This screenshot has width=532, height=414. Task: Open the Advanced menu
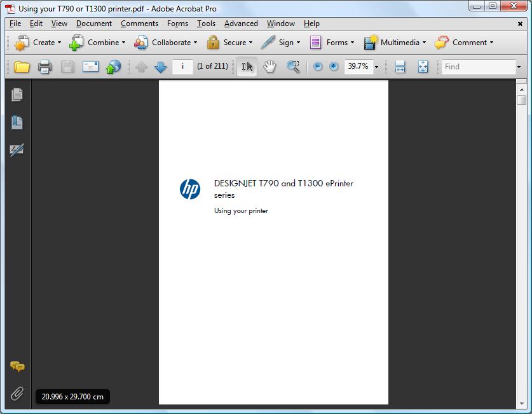[x=241, y=24]
